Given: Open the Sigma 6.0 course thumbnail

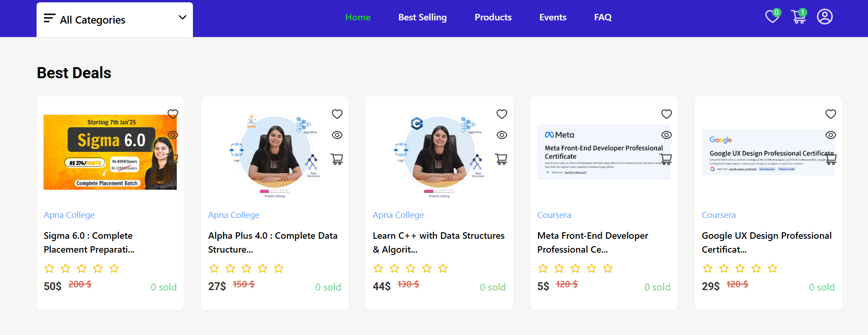Looking at the screenshot, I should click(110, 152).
